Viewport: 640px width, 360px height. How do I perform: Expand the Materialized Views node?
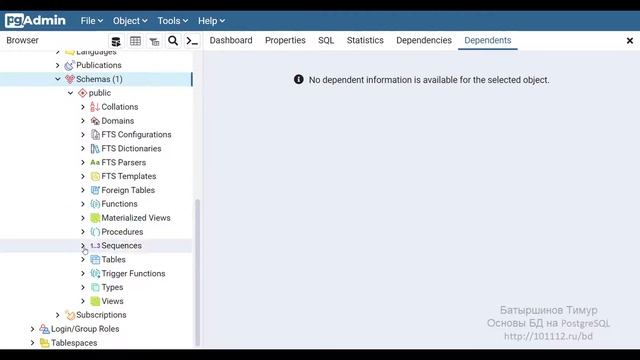click(x=83, y=218)
